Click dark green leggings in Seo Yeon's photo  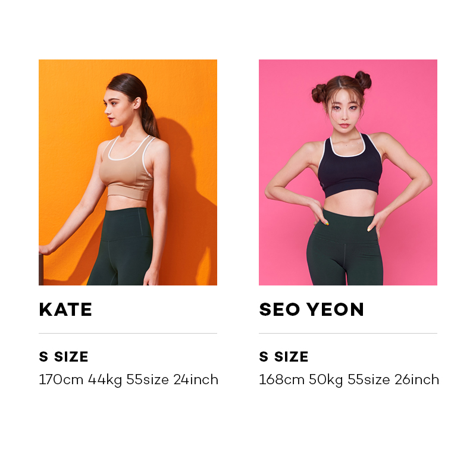tap(345, 249)
